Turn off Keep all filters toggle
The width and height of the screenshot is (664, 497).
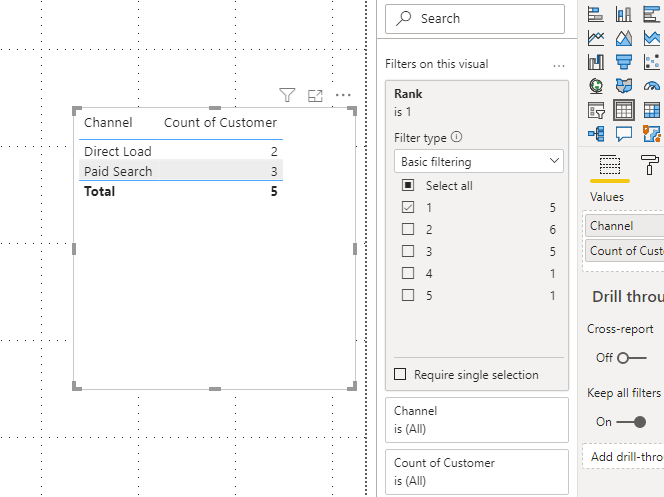click(631, 422)
